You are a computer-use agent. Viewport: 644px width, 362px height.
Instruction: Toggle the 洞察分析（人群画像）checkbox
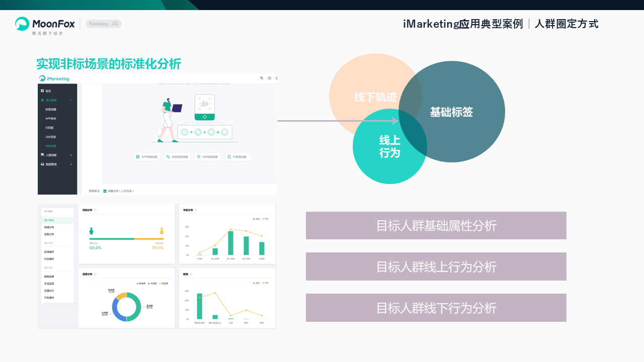point(105,191)
